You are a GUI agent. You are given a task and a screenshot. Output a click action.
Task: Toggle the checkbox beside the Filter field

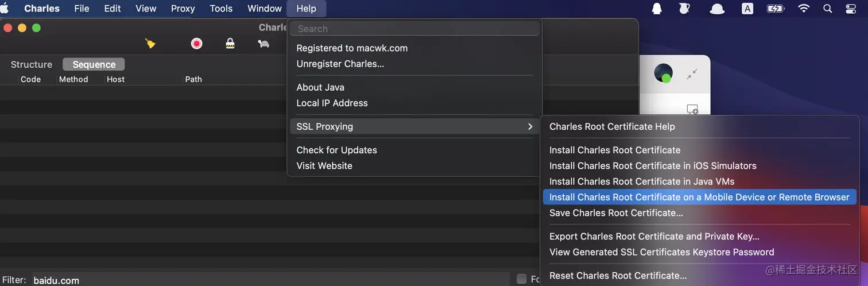click(x=521, y=279)
